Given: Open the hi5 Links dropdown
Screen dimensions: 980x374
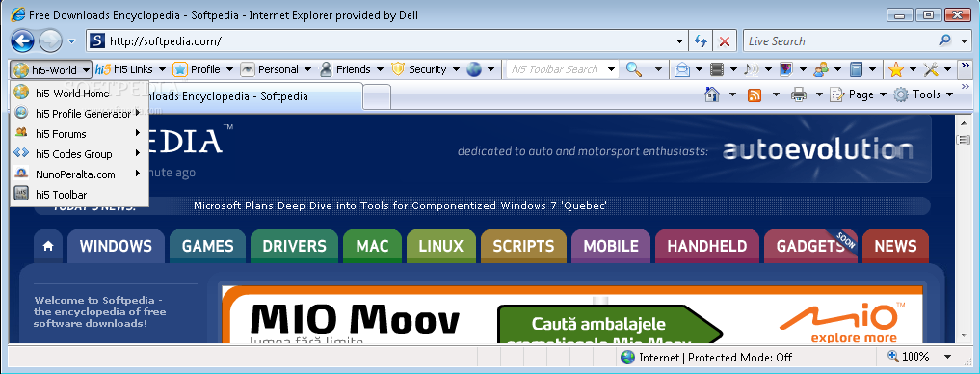Looking at the screenshot, I should pos(162,69).
